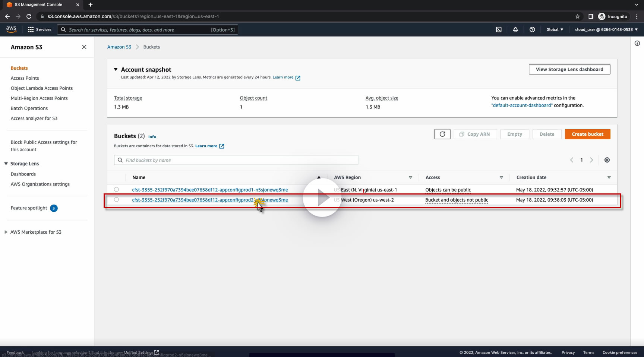Viewport: 644px width, 357px height.
Task: Click the browser address bar URL
Action: 133,16
